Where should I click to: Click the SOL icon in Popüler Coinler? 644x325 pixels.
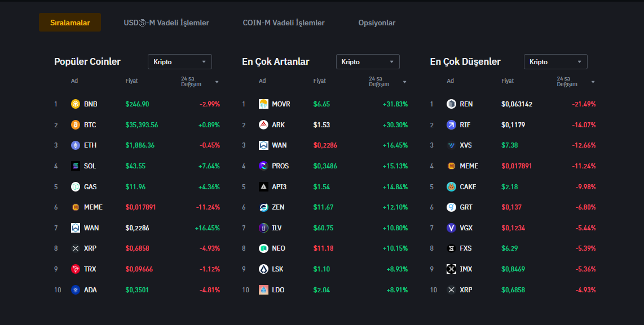click(x=76, y=166)
